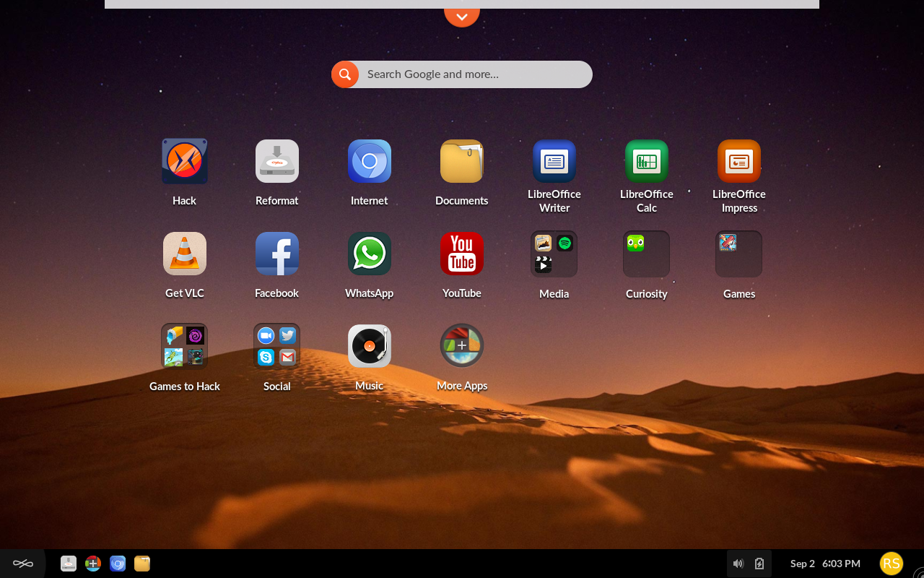Open the Games to Hack folder
The height and width of the screenshot is (578, 924).
click(185, 346)
